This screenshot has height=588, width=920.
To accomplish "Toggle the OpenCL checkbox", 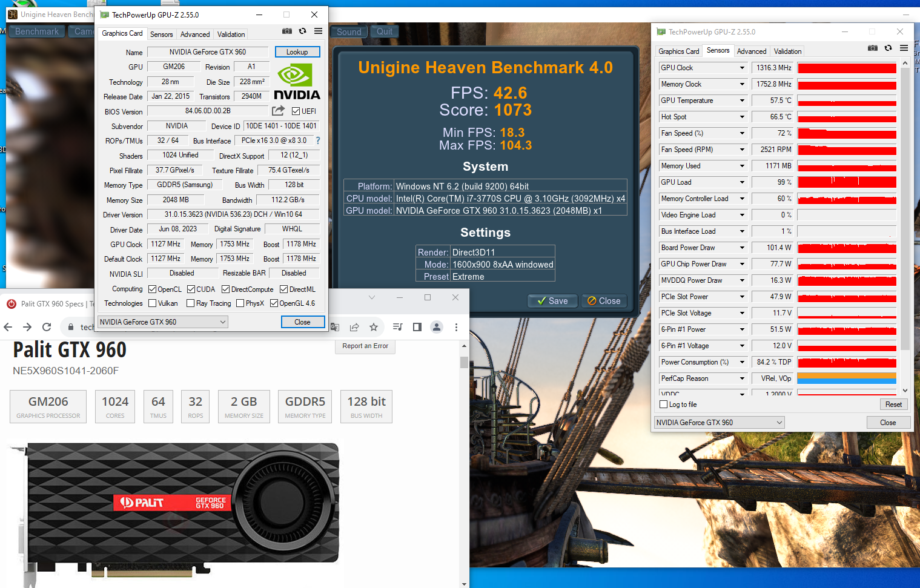I will [x=153, y=289].
